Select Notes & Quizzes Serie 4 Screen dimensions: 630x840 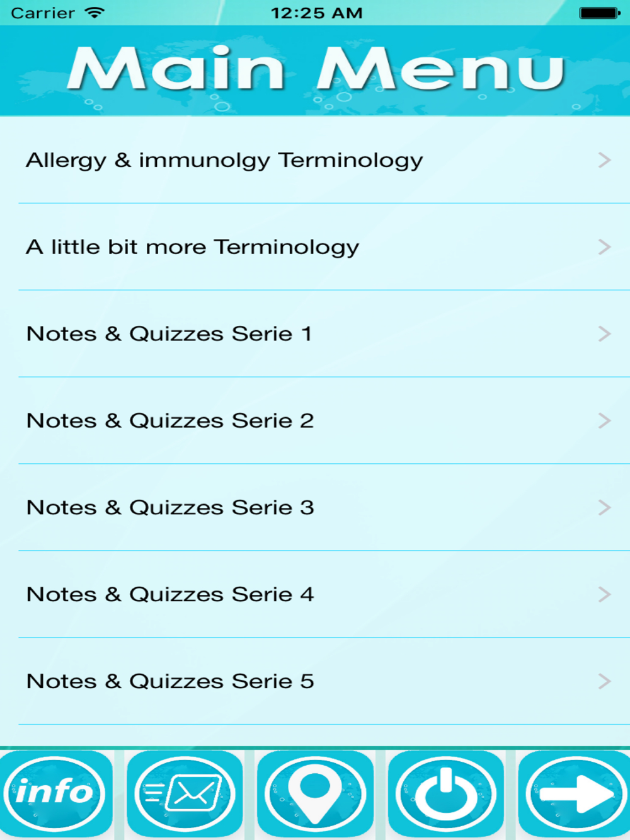(x=170, y=595)
